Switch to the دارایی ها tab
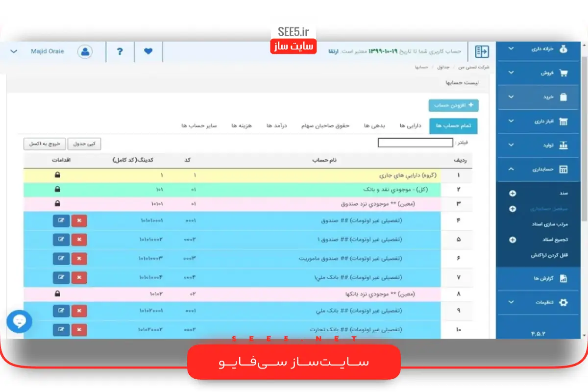The height and width of the screenshot is (392, 588). [x=410, y=126]
